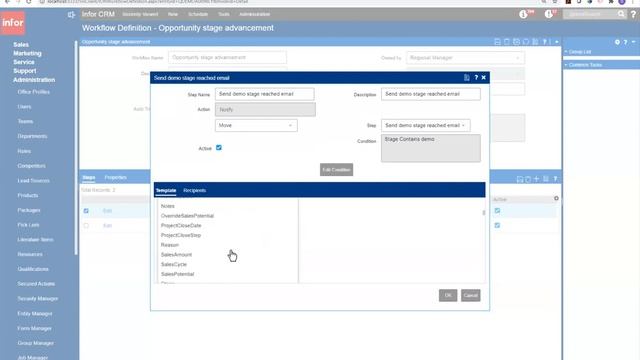The height and width of the screenshot is (360, 640).
Task: Open the steps grid settings gear
Action: (556, 198)
